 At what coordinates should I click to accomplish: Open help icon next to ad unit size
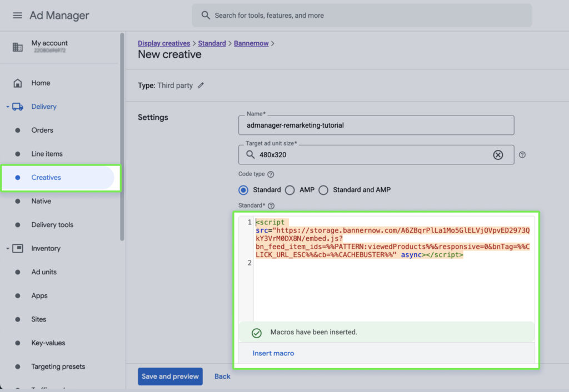point(522,155)
